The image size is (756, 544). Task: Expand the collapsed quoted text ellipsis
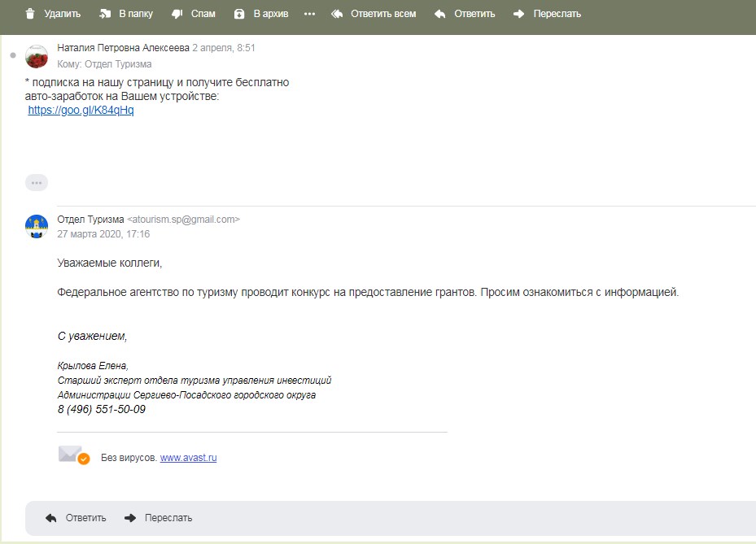pos(37,183)
